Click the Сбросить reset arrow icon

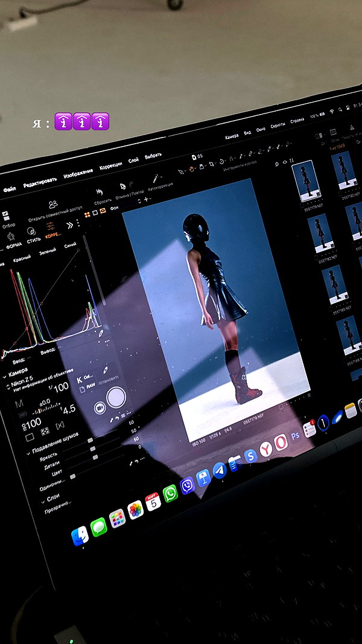(100, 192)
